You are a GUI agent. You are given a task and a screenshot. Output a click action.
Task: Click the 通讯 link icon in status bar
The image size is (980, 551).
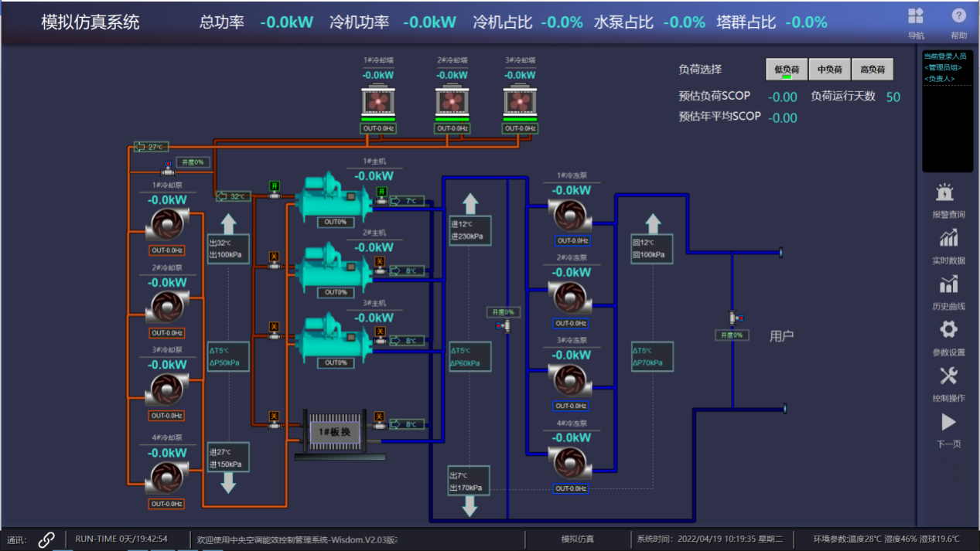point(46,539)
